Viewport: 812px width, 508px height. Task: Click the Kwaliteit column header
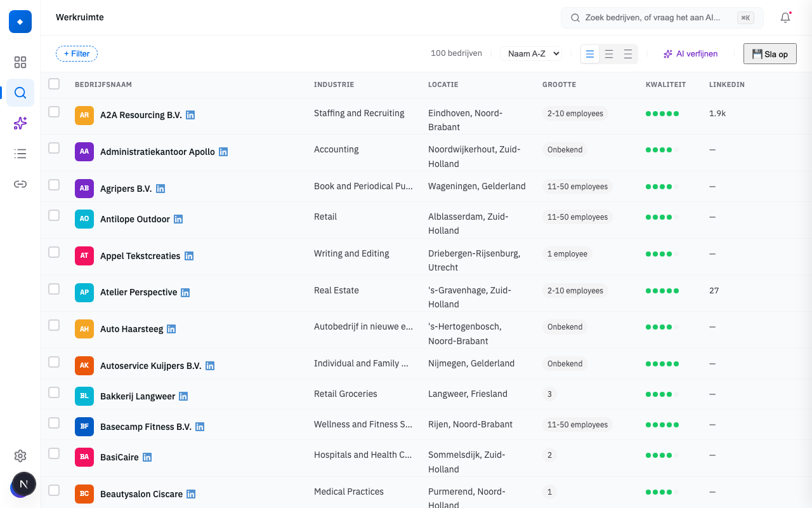666,84
